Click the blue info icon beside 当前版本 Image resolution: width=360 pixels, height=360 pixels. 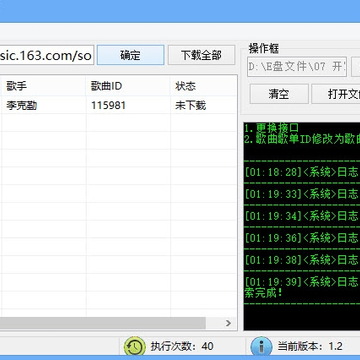click(261, 347)
